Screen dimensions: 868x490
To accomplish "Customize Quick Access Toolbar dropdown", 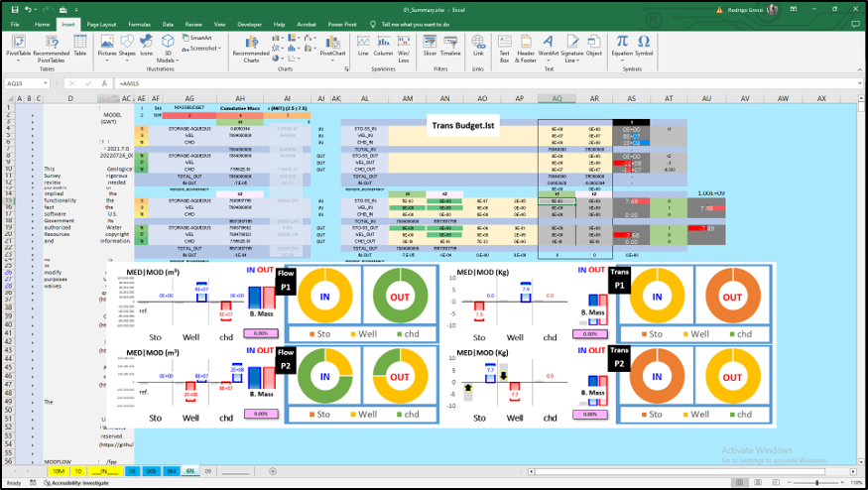I will 76,9.
